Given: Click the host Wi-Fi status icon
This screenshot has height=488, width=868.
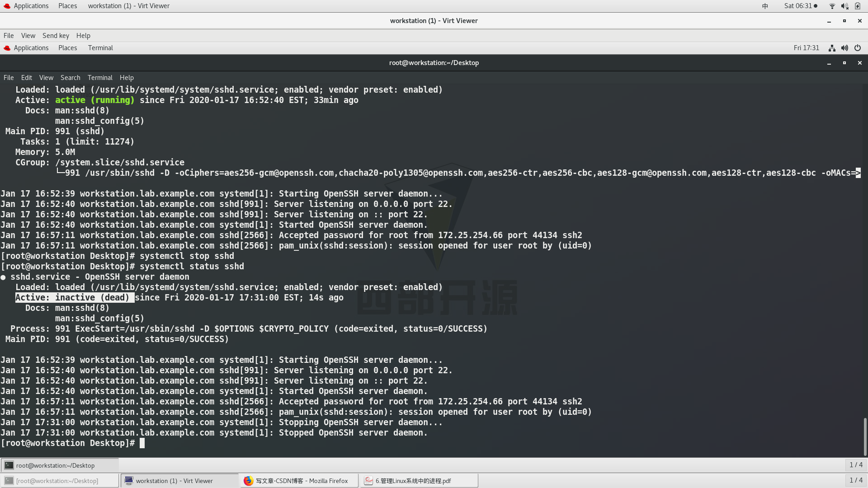Looking at the screenshot, I should (x=832, y=6).
